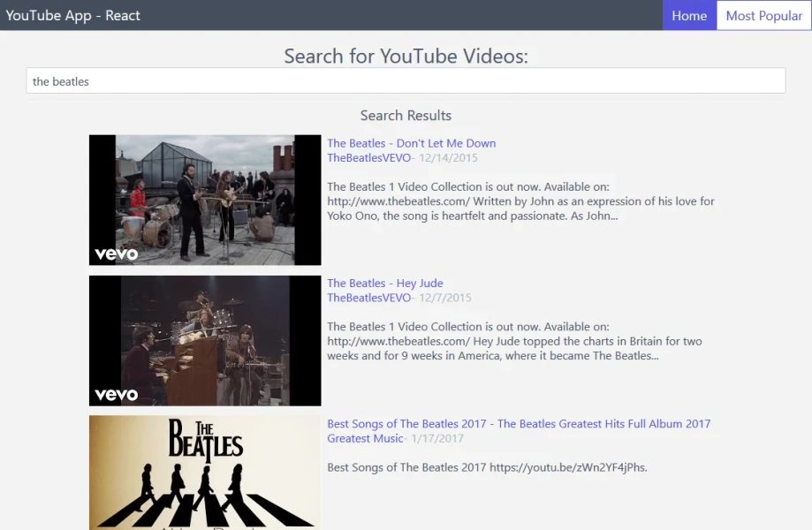Click the 1/17/2017 upload date
This screenshot has width=812, height=530.
tap(438, 438)
